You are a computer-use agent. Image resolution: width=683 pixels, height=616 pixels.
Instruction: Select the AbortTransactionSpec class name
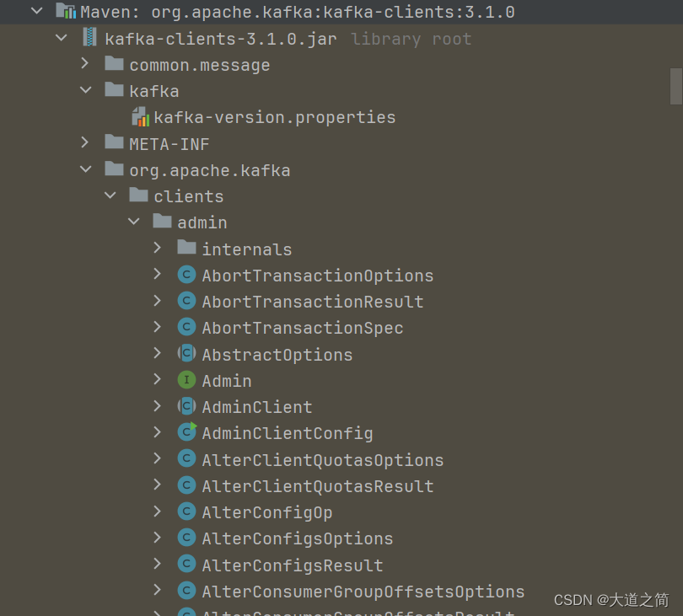pos(303,329)
